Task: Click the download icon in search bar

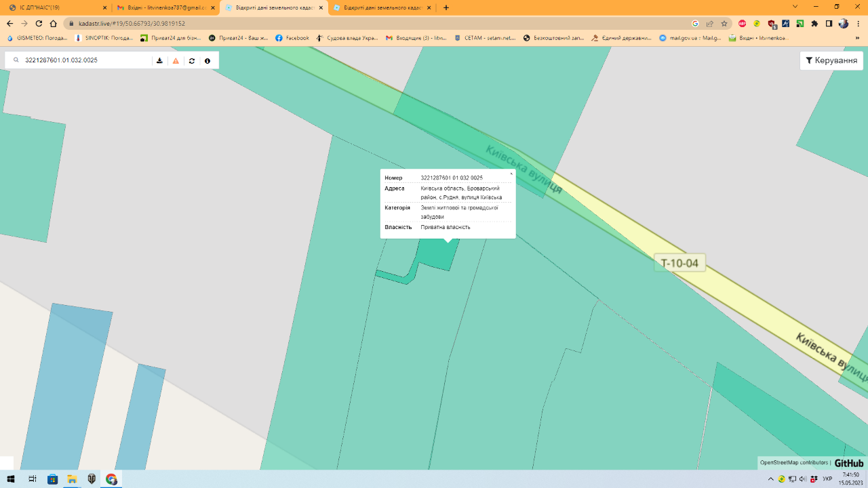Action: 159,60
